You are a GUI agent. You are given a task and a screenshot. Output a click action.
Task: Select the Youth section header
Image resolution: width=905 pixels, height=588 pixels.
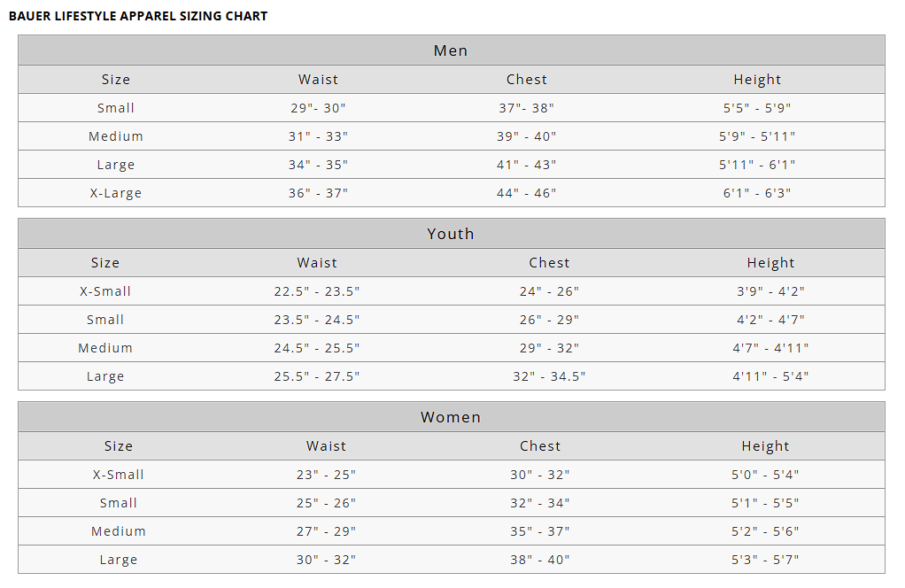pyautogui.click(x=451, y=234)
